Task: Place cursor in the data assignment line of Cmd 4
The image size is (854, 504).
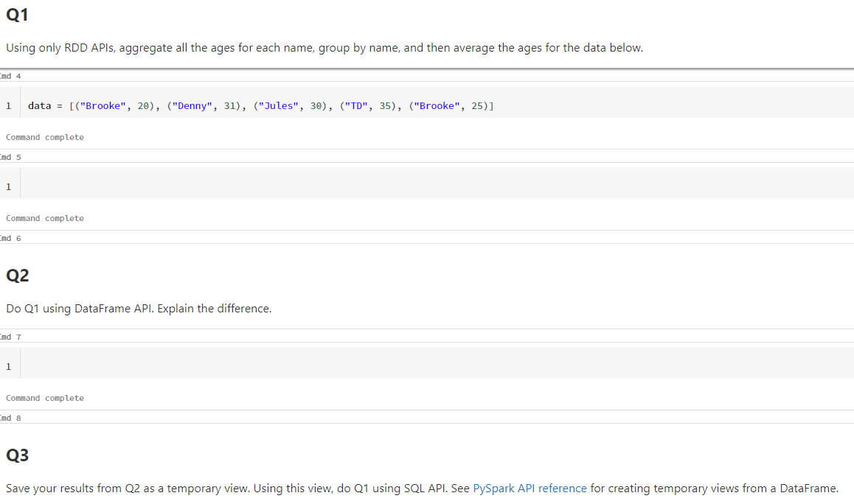Action: click(258, 105)
